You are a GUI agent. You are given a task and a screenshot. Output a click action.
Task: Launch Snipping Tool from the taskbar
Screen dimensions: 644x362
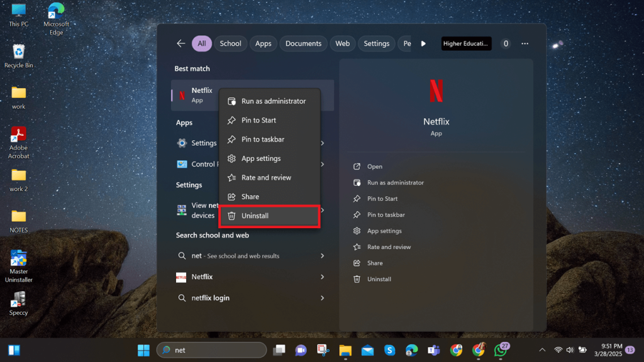pyautogui.click(x=323, y=349)
